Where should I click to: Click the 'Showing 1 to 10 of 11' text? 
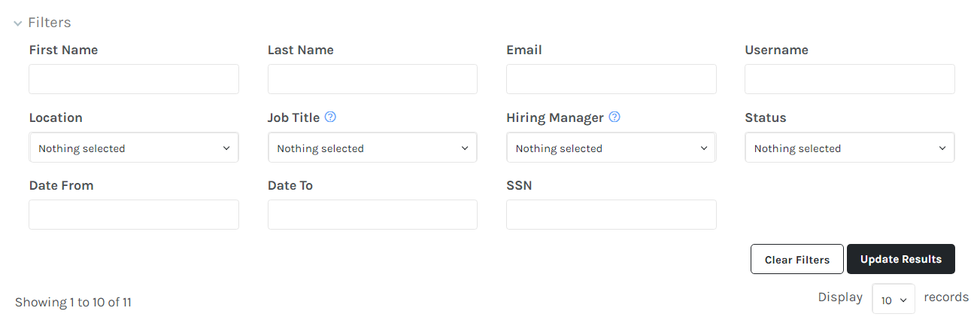point(73,302)
